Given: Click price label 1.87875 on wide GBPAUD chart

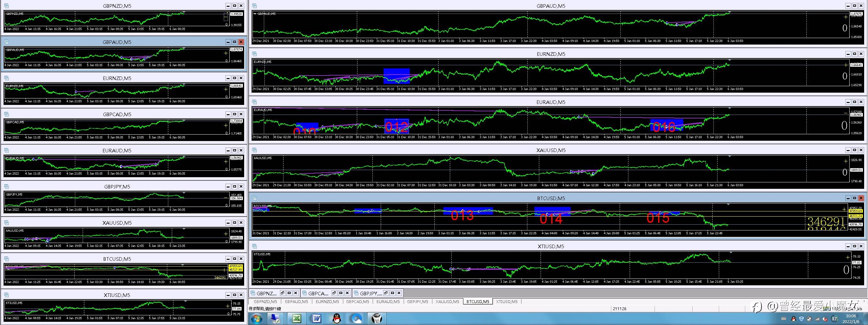Looking at the screenshot, I should point(856,14).
